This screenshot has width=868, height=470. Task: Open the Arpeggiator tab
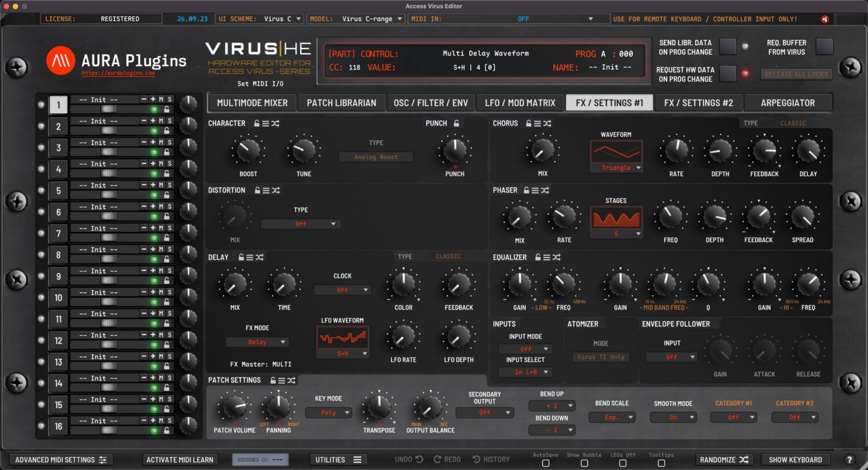click(788, 103)
